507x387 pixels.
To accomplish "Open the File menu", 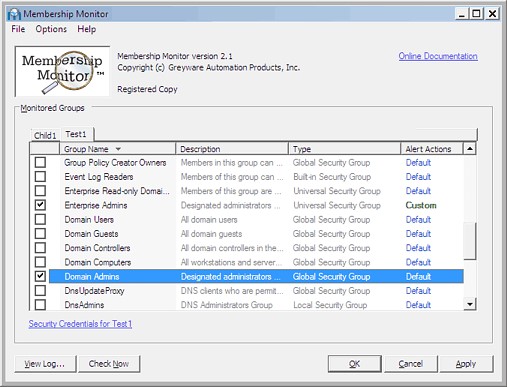I will click(18, 29).
